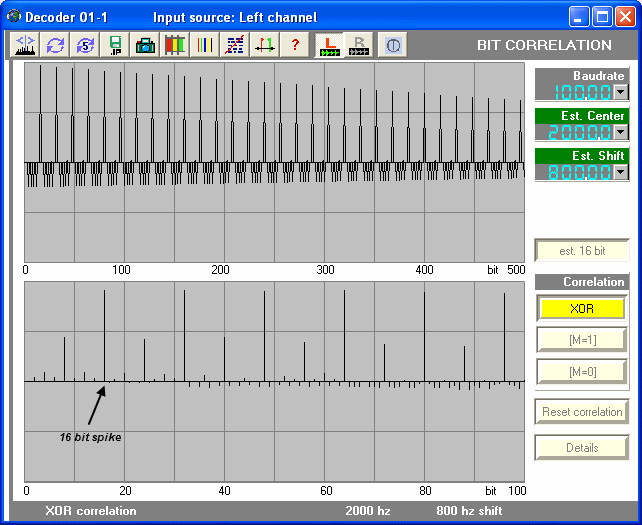The image size is (642, 525).
Task: Click the 16 bit spike in lower graph
Action: [x=105, y=335]
